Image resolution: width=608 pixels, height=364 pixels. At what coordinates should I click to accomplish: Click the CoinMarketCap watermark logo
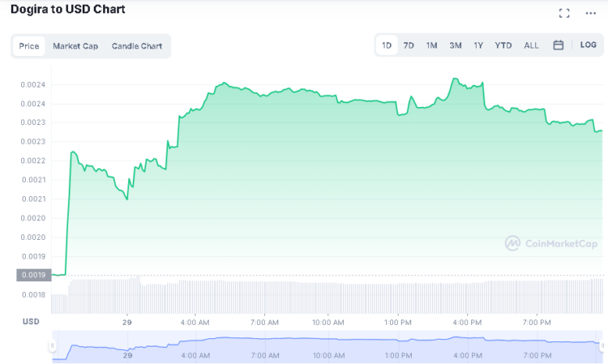[551, 242]
